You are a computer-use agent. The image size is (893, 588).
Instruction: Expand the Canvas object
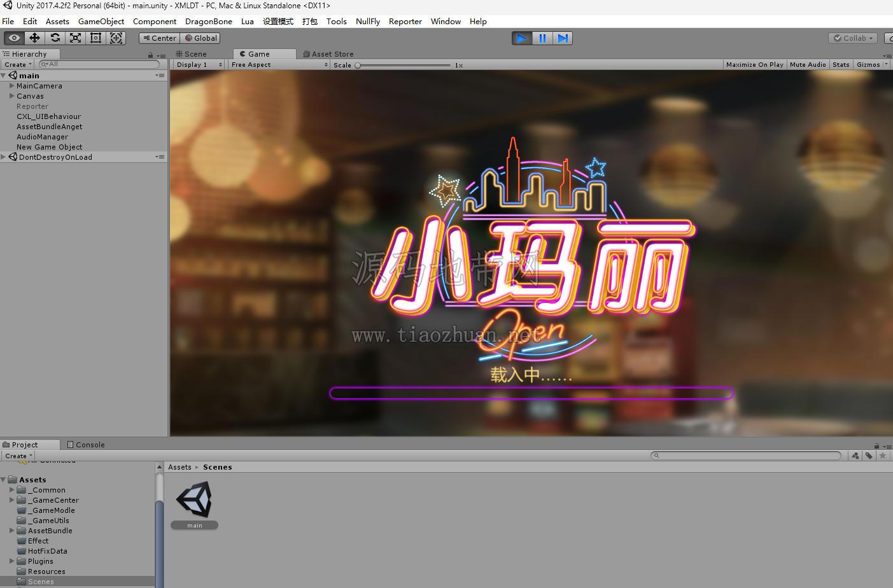[11, 95]
